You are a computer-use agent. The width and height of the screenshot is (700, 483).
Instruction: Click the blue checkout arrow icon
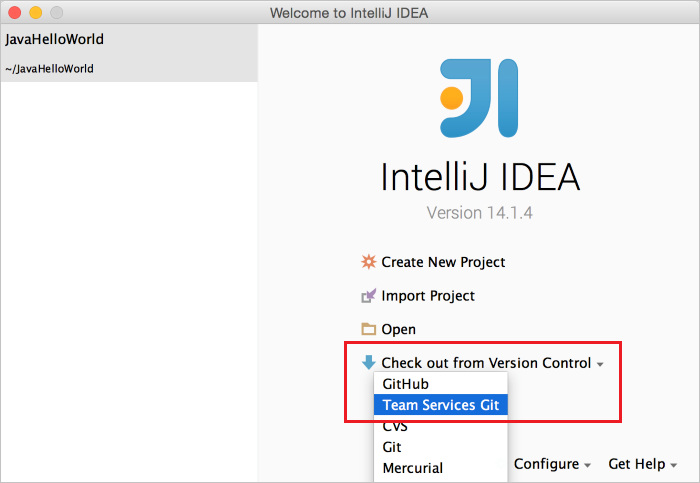click(x=368, y=363)
